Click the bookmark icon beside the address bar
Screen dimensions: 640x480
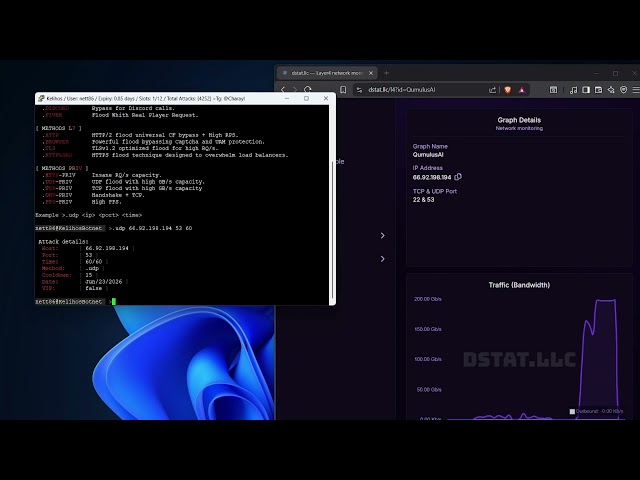[343, 89]
